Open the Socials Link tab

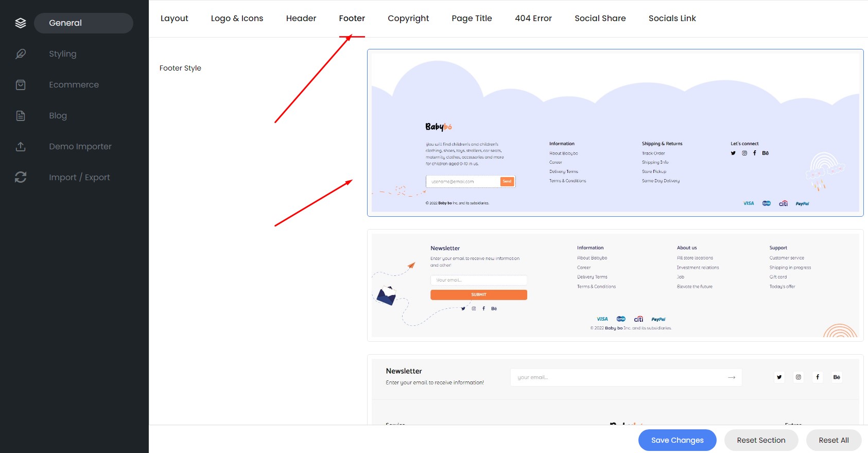pos(672,19)
